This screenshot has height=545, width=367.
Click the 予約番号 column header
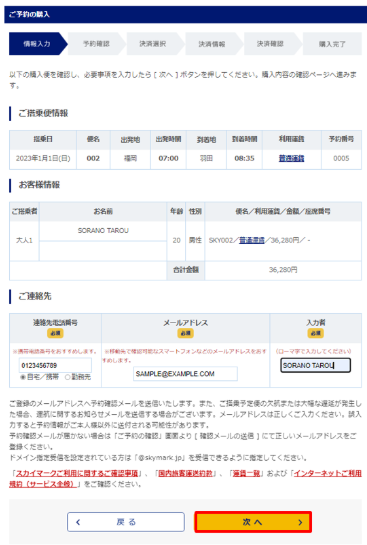coord(341,139)
